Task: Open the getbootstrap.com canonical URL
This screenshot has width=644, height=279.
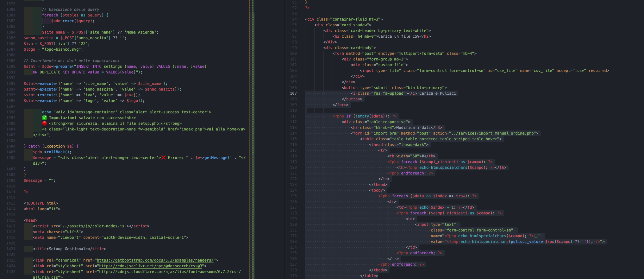Action: (x=155, y=260)
